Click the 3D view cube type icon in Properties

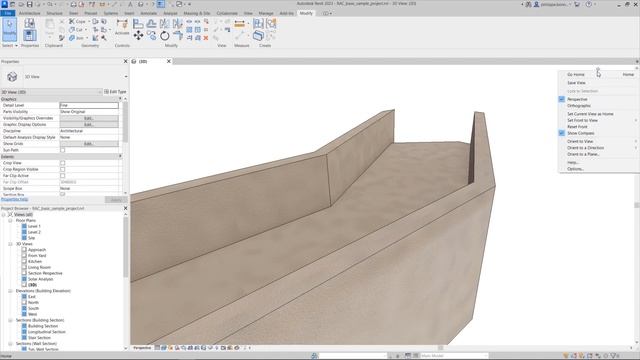12,76
